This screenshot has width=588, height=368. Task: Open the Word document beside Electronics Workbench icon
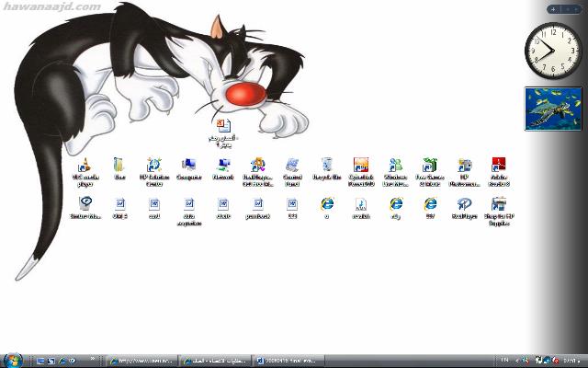(120, 208)
